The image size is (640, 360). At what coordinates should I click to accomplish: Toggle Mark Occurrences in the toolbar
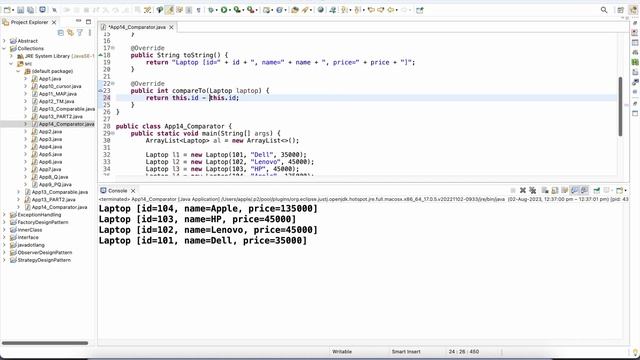[x=169, y=10]
